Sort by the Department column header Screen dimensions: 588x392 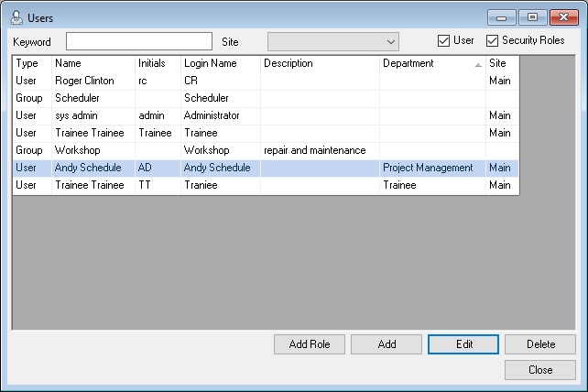[x=432, y=64]
